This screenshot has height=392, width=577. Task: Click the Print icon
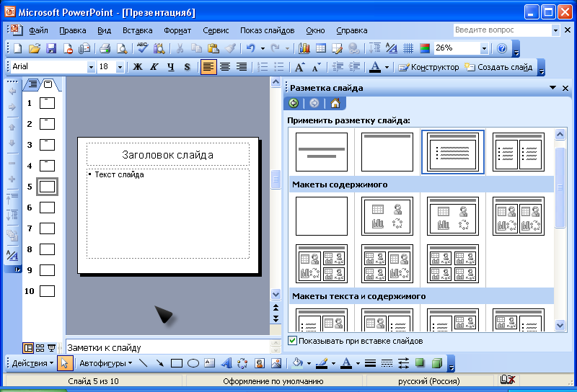105,48
